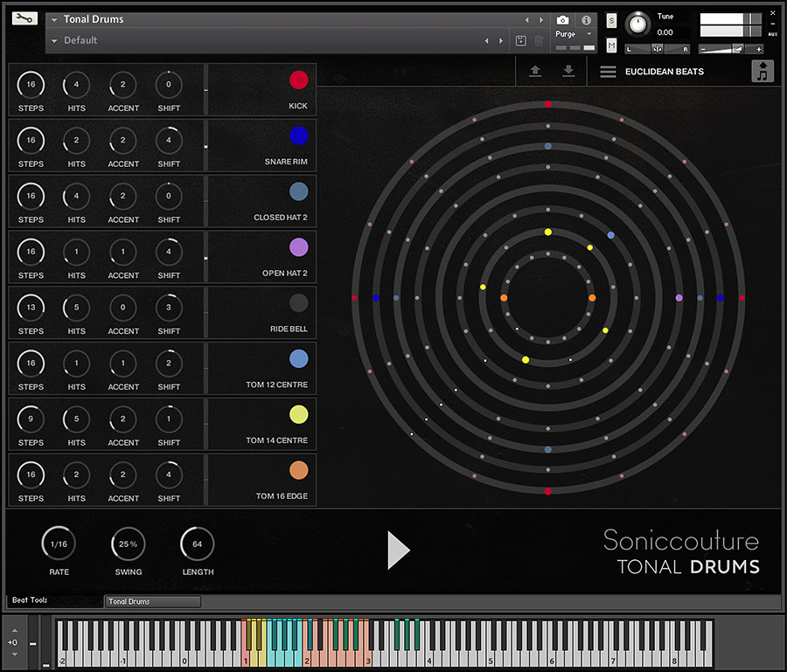This screenshot has width=787, height=672.
Task: Switch to the Tonal Drums tab
Action: [x=152, y=601]
